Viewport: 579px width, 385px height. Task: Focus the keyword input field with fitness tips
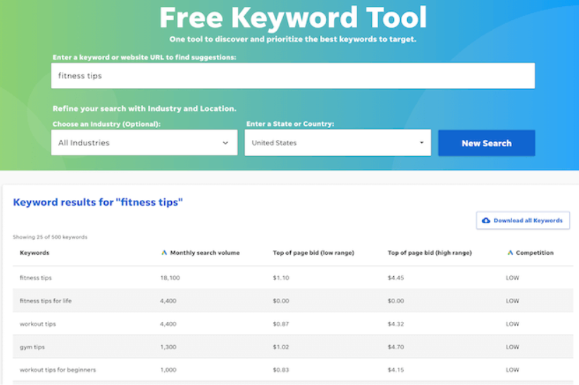click(293, 76)
